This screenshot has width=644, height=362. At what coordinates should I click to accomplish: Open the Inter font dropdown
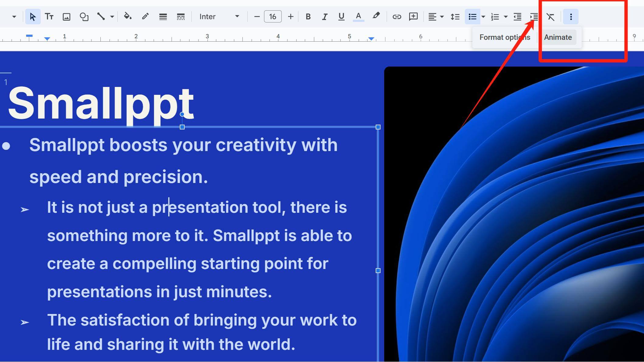[x=219, y=16]
